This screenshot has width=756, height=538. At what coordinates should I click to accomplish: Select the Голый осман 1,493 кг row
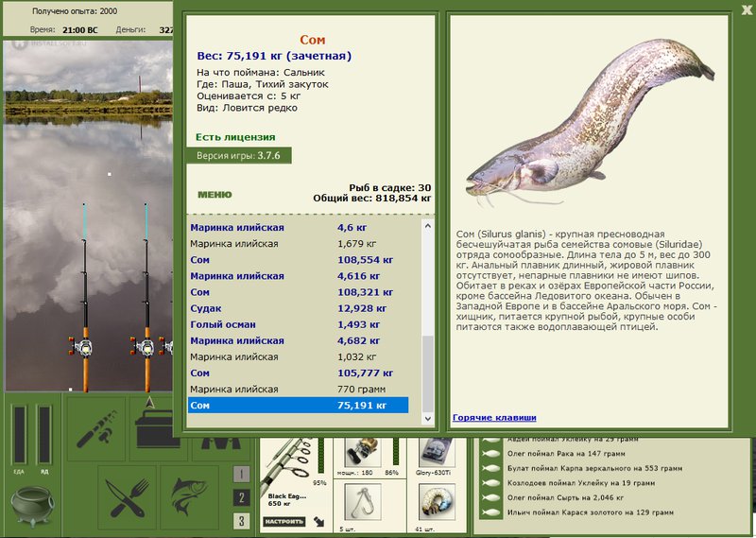click(298, 324)
